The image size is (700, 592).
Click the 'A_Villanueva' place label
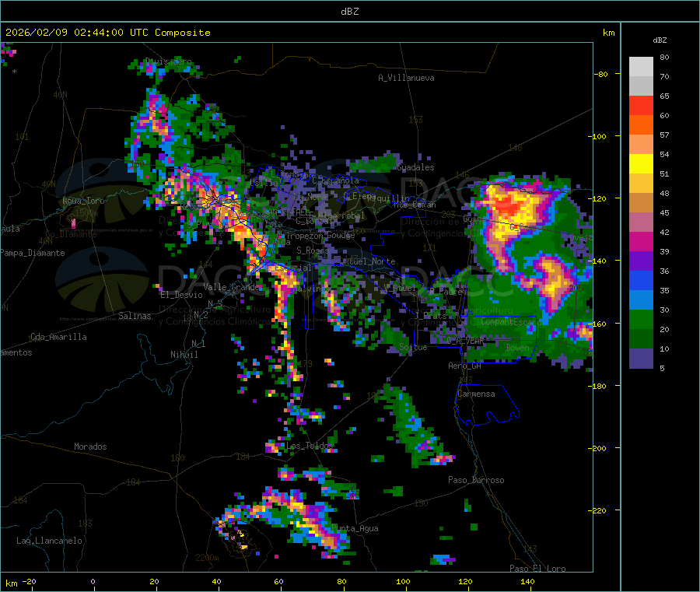[x=406, y=78]
